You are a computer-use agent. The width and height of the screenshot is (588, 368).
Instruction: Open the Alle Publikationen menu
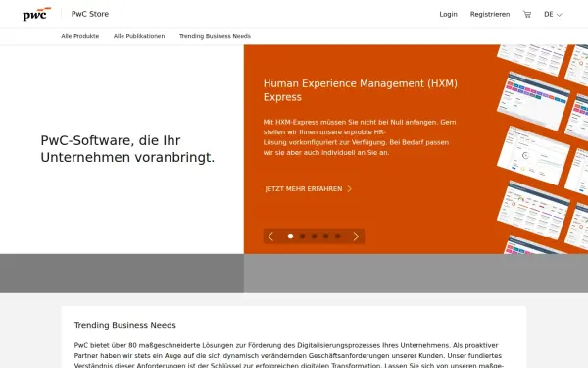tap(139, 36)
